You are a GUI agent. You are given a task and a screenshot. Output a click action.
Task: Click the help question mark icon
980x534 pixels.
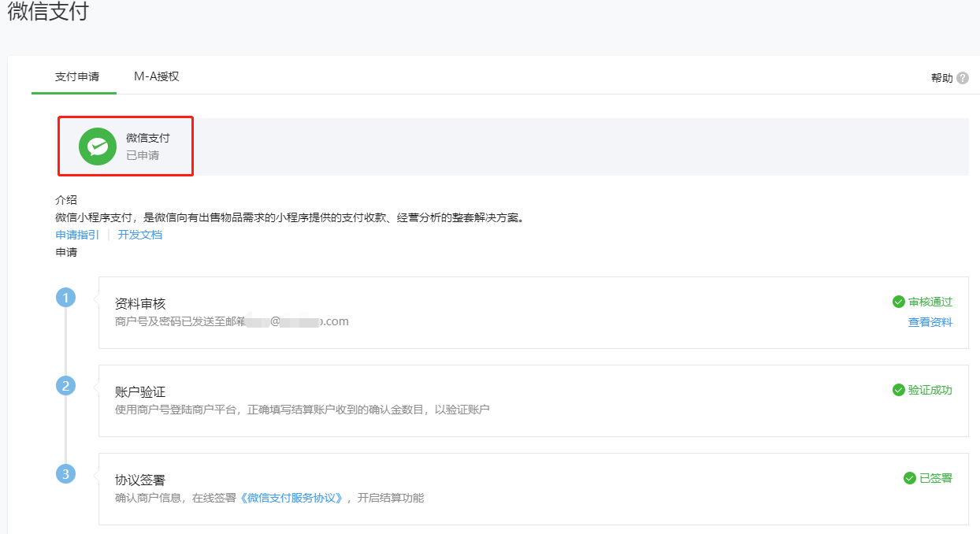[x=963, y=78]
